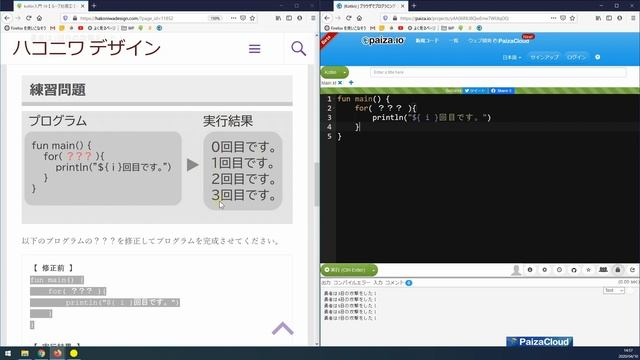Click the Facebook Share button
This screenshot has height=360, width=640.
[502, 91]
